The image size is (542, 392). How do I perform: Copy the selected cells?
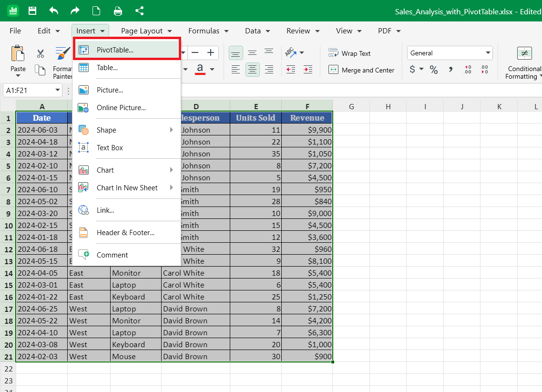click(41, 70)
